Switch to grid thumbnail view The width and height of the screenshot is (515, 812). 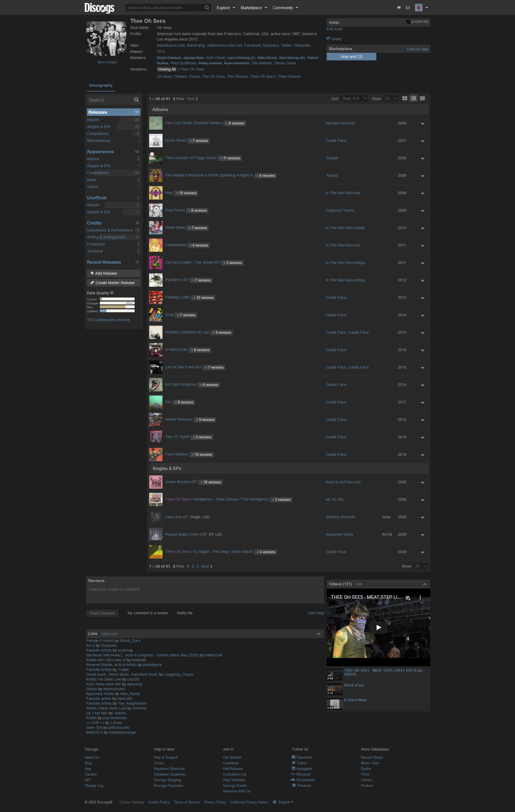405,98
